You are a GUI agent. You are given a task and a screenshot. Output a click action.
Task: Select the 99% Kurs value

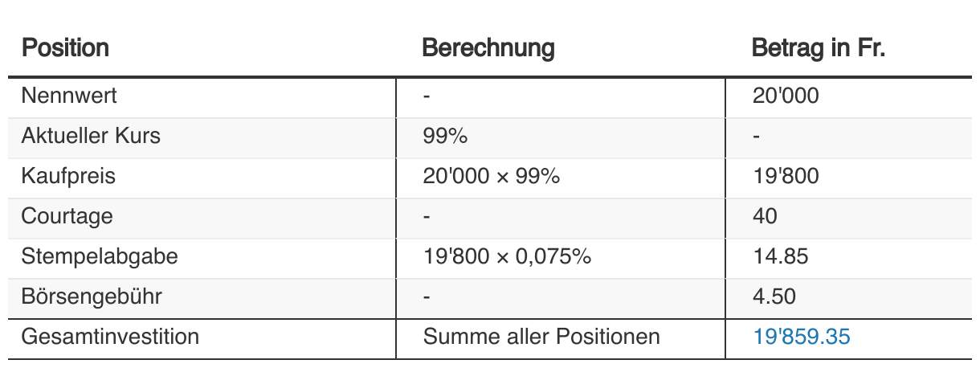point(445,136)
